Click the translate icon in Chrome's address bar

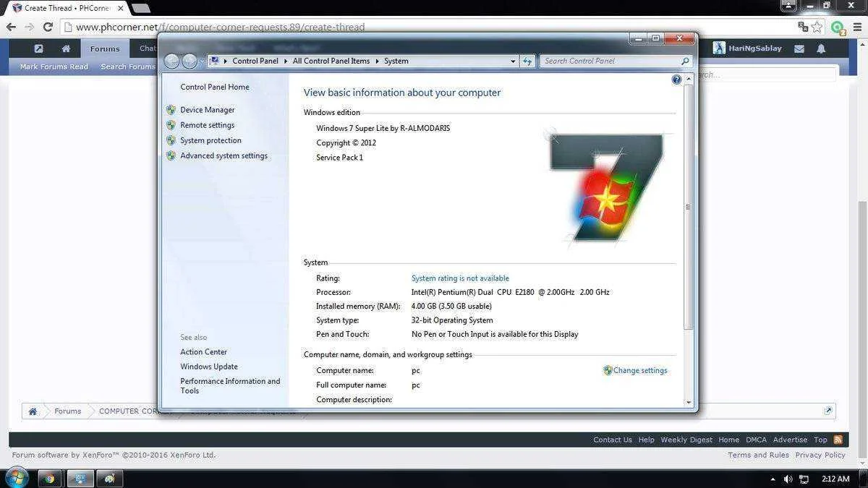[803, 27]
